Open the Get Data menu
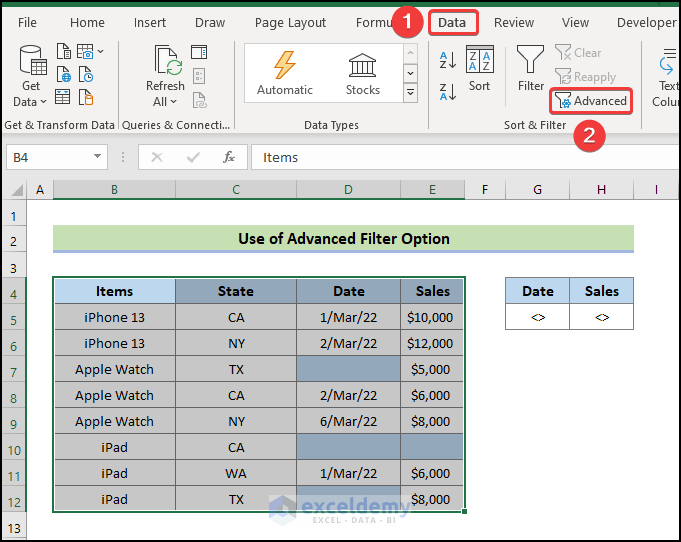 [30, 76]
